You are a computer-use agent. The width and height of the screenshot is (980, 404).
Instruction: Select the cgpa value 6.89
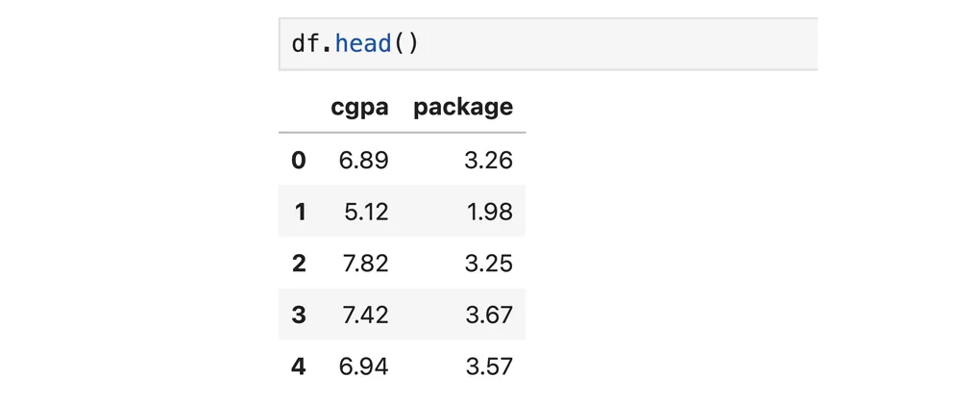[x=363, y=160]
